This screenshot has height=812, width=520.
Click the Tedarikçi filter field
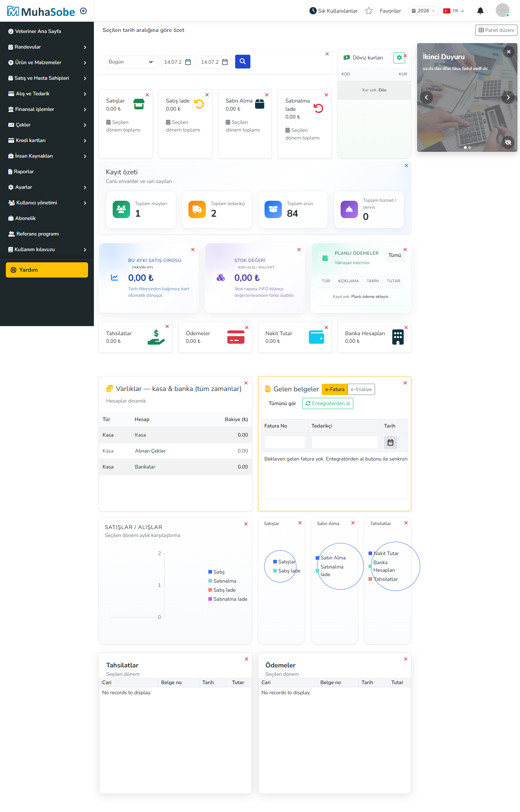click(345, 442)
